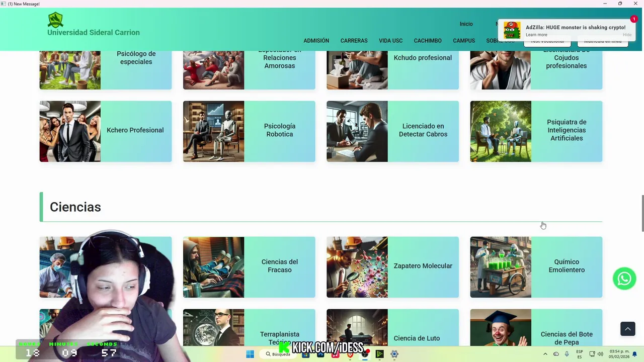
Task: Click the Universidad Sideral Carrion shield logo
Action: (55, 20)
